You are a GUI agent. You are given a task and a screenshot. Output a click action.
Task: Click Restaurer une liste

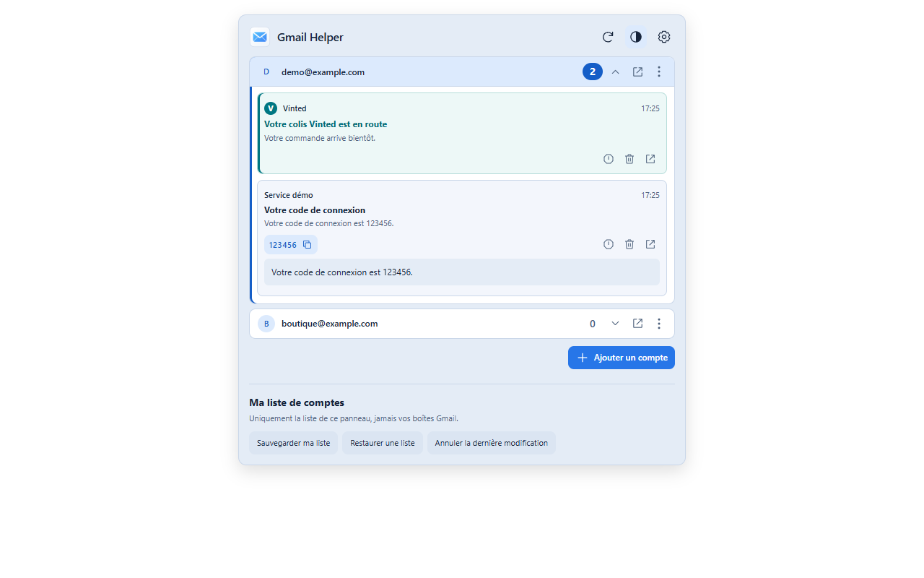click(x=383, y=443)
